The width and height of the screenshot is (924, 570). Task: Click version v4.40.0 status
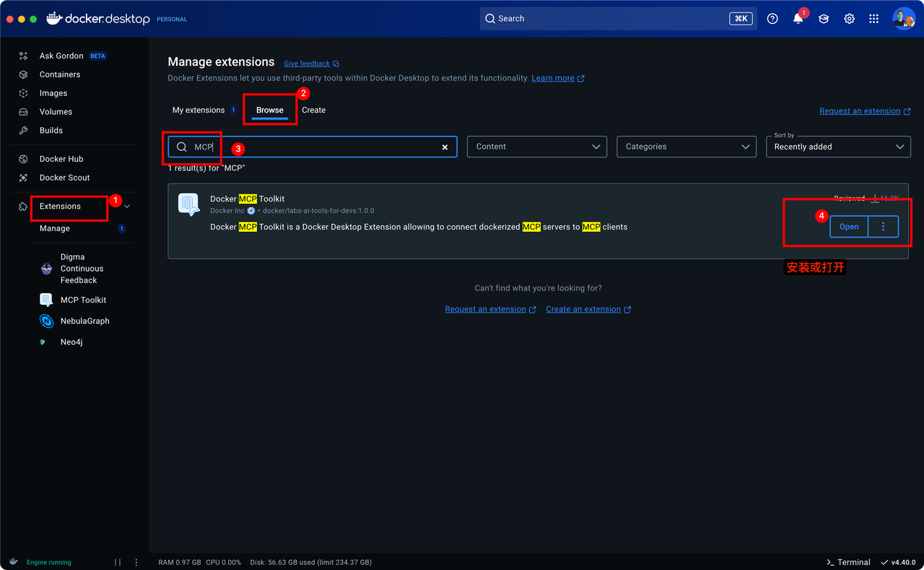(x=899, y=562)
